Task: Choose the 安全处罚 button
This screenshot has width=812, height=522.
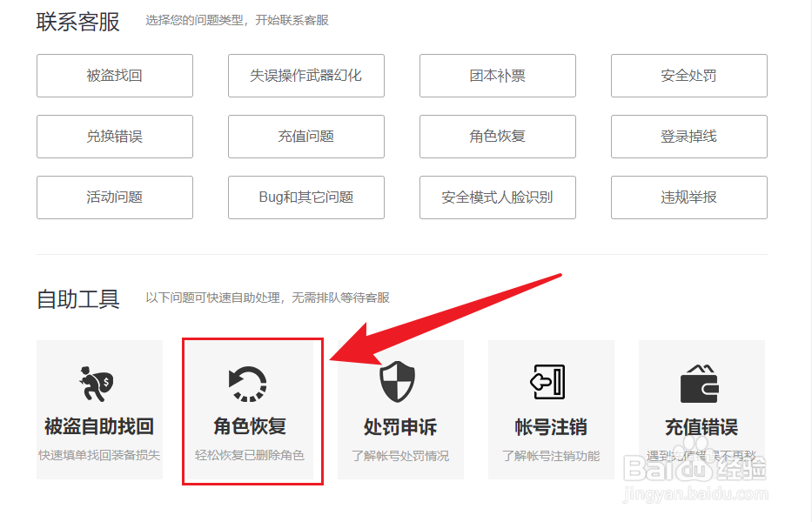Action: (x=689, y=76)
